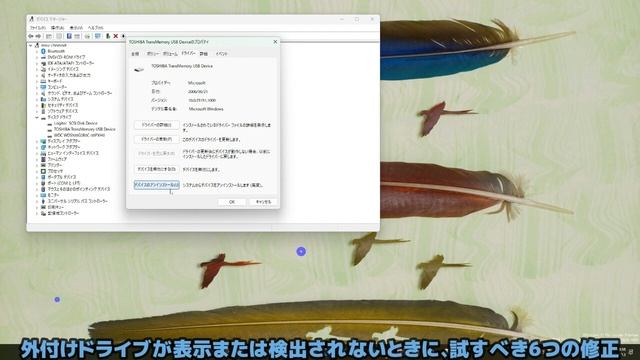Click the keyboard (キーボード) category icon
The width and height of the screenshot is (640, 360).
tap(43, 81)
